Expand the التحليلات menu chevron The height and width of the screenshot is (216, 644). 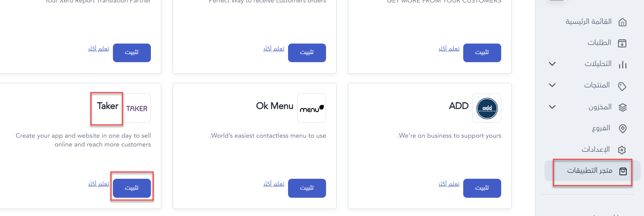click(552, 64)
